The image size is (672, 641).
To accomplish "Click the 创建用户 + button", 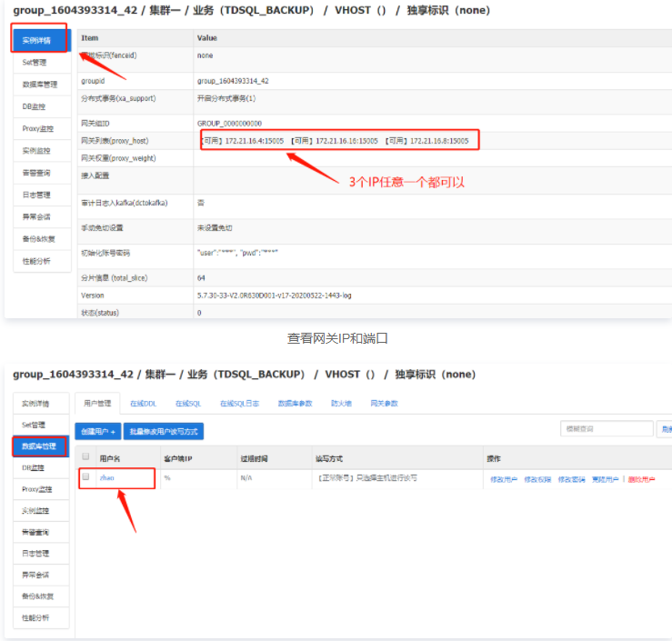I will (97, 431).
